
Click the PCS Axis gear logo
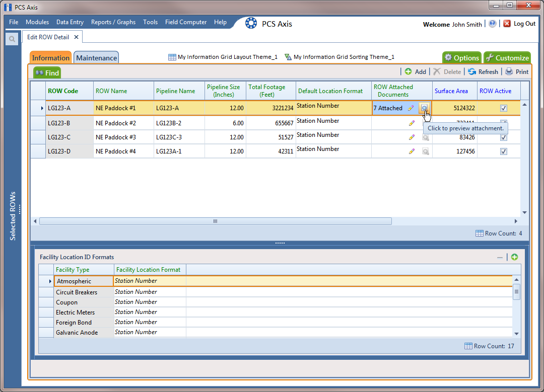[251, 23]
